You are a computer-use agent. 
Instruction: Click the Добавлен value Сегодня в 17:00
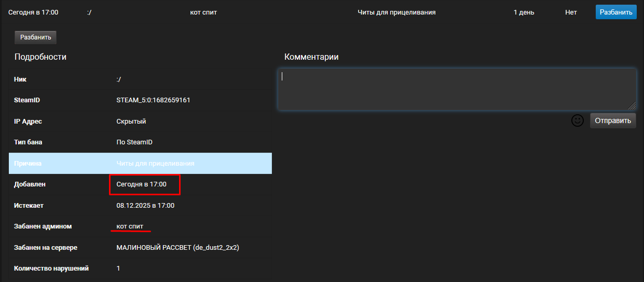click(141, 184)
